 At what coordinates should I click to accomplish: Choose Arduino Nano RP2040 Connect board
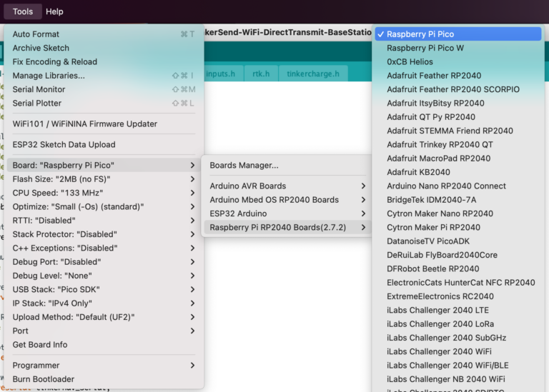point(458,186)
